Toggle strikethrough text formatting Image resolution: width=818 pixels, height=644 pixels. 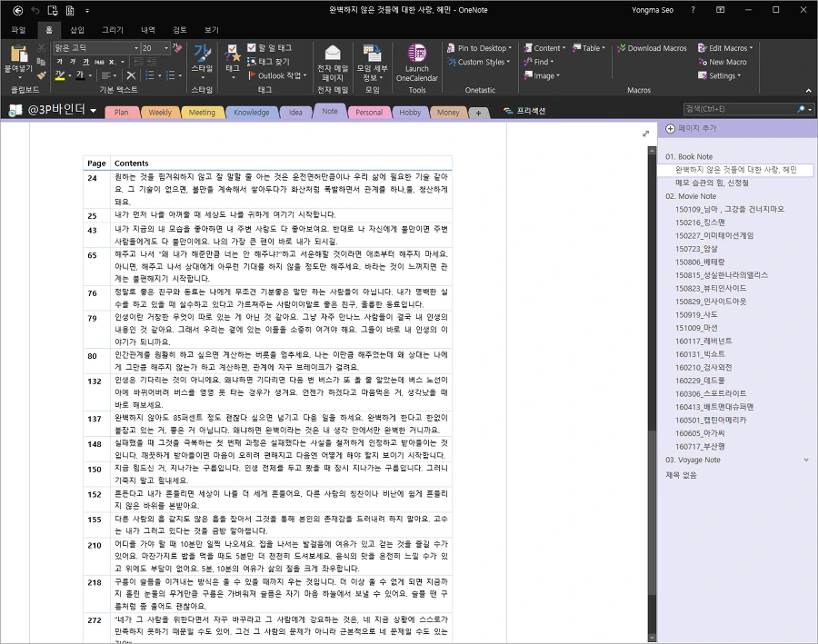point(99,62)
